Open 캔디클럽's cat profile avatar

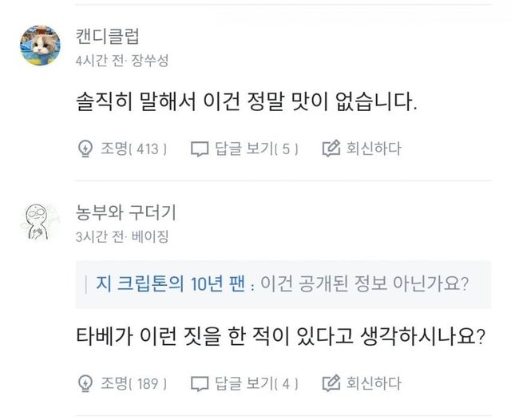point(40,45)
